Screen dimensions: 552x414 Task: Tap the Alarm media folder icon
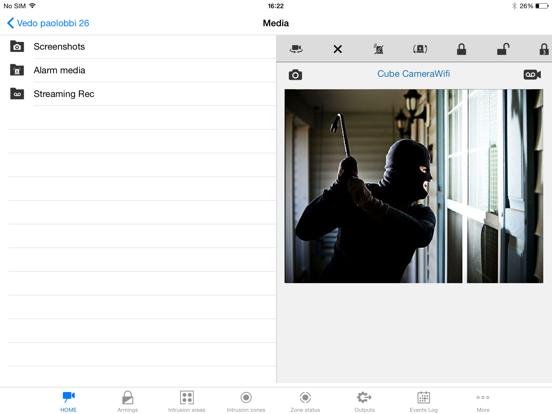17,70
